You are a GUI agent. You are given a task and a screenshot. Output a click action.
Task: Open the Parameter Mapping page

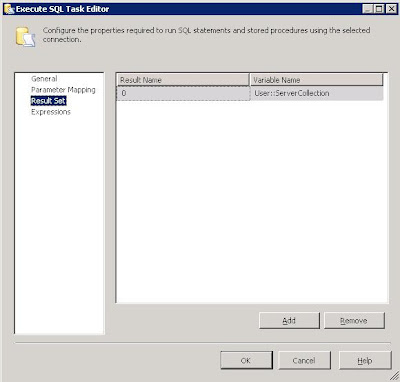tap(63, 90)
